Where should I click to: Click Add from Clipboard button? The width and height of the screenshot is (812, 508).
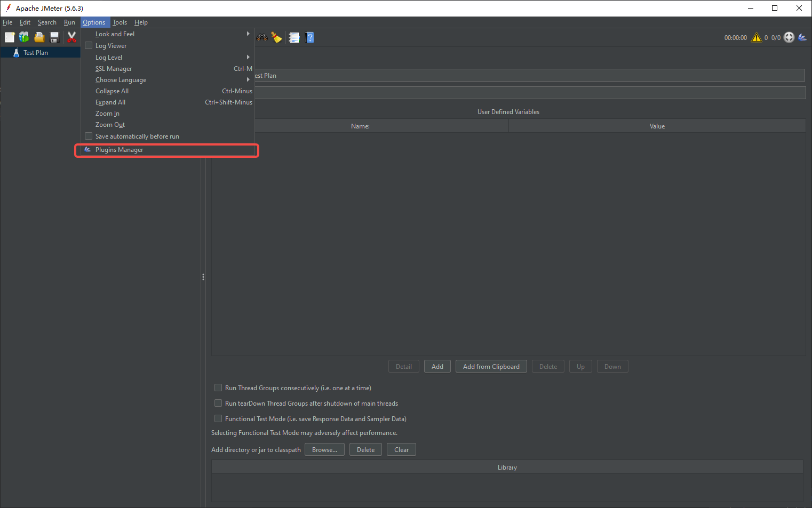click(491, 366)
